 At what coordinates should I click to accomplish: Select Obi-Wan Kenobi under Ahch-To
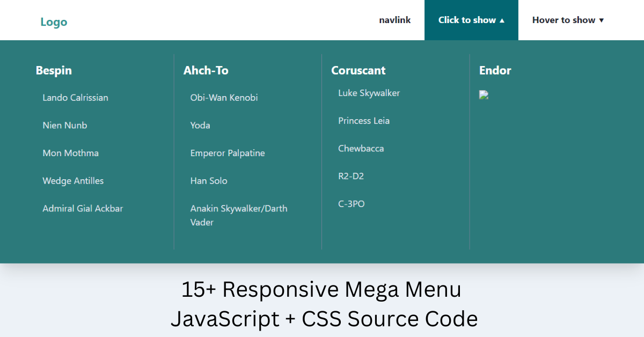(x=224, y=98)
